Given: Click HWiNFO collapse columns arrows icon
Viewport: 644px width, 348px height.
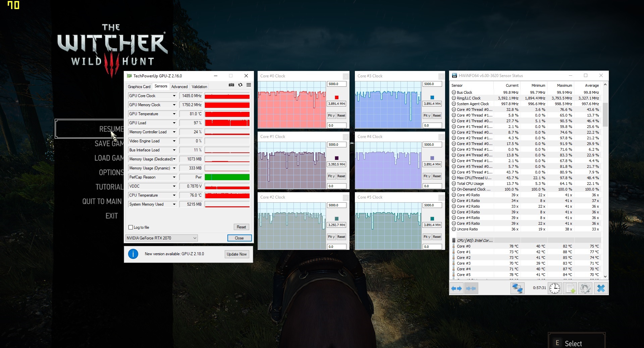Looking at the screenshot, I should tap(471, 288).
